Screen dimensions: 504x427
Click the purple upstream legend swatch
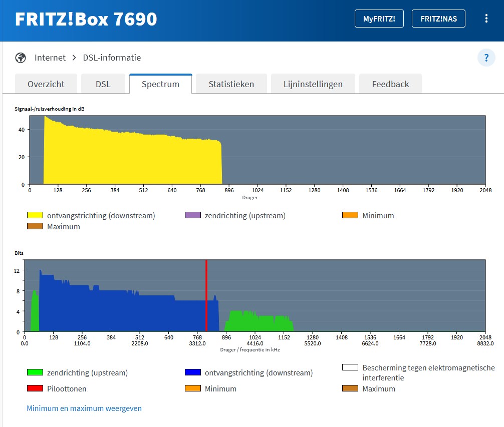click(192, 215)
